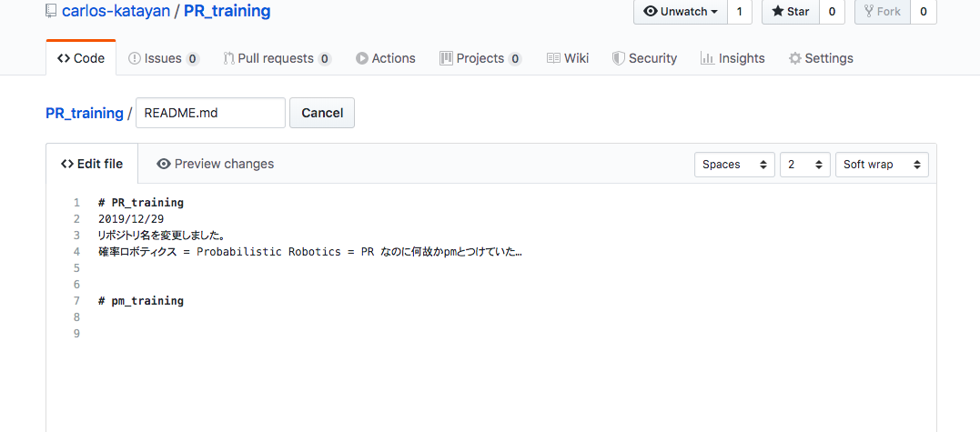The width and height of the screenshot is (980, 432).
Task: Click the README.md filename field
Action: 210,113
